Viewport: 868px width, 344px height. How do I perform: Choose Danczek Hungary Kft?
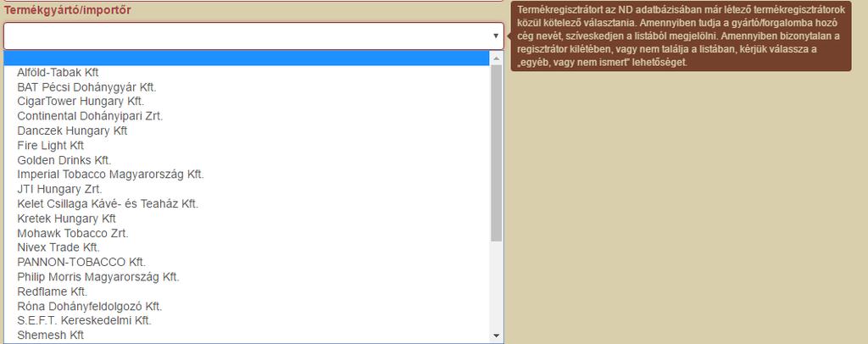point(72,131)
